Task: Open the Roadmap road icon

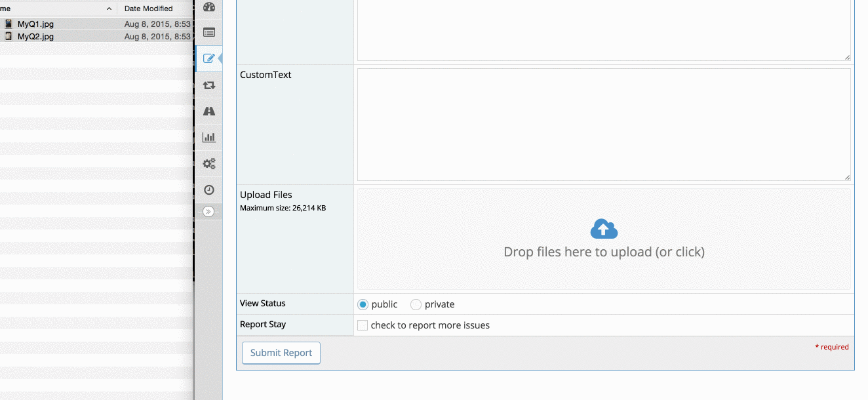Action: coord(209,111)
